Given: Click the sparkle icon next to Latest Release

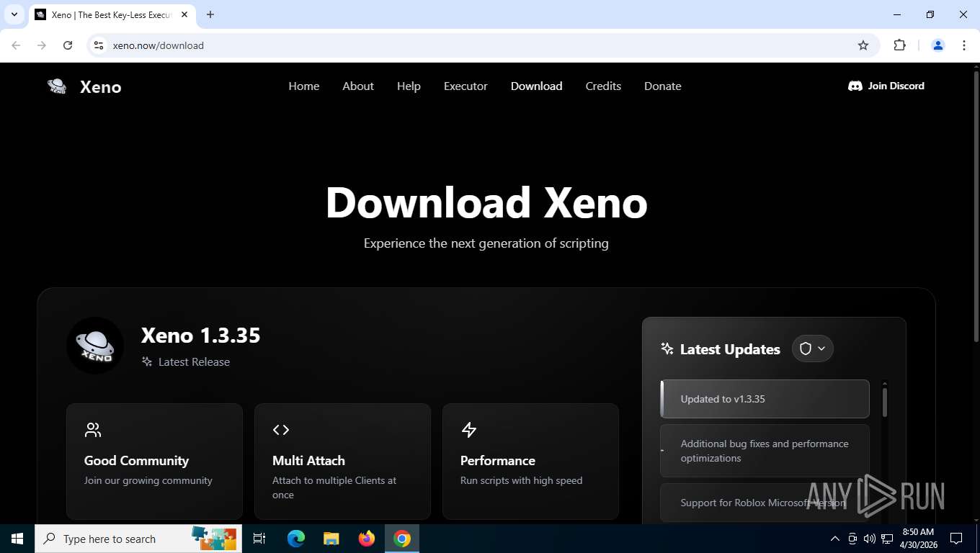Looking at the screenshot, I should (147, 361).
